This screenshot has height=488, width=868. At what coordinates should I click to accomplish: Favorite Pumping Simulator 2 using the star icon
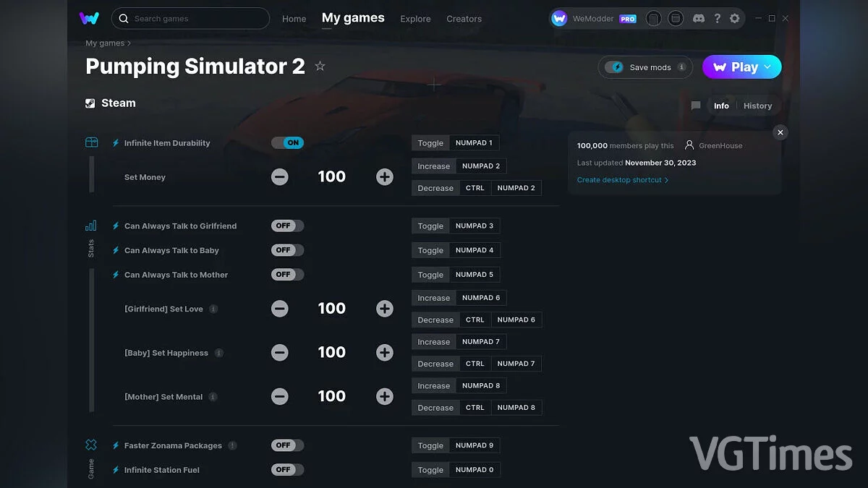point(320,66)
